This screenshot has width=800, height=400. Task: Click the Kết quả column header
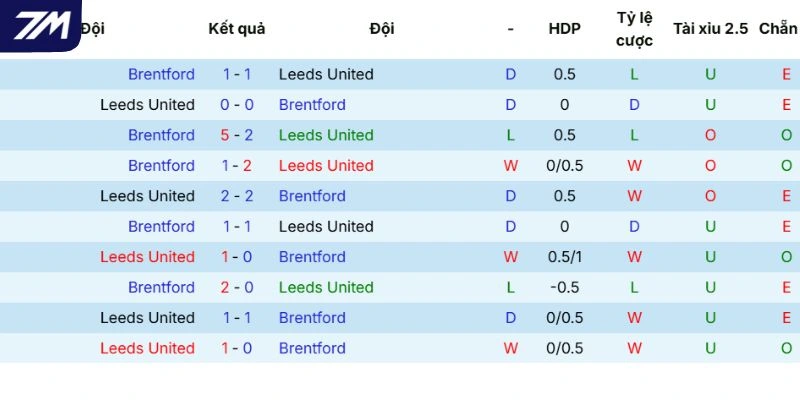click(237, 29)
